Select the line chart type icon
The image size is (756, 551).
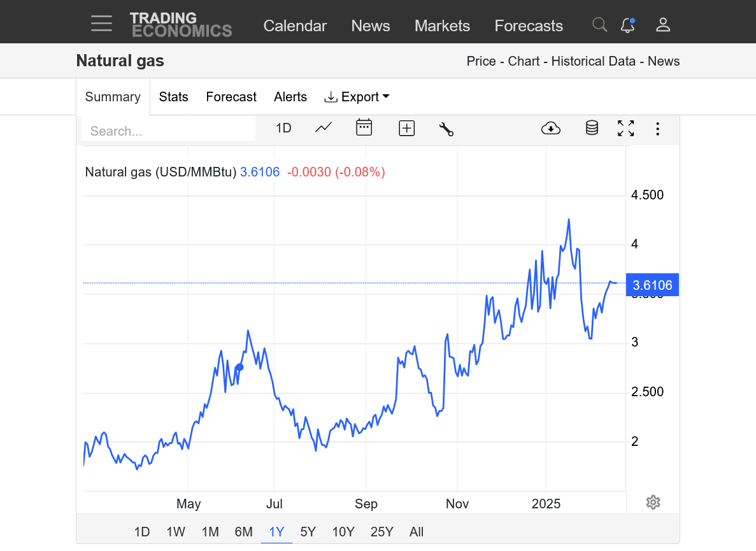pyautogui.click(x=324, y=128)
